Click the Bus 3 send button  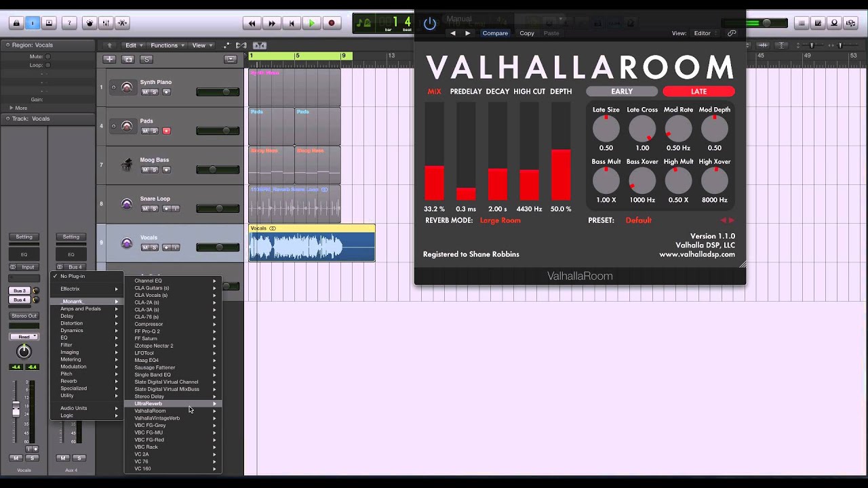20,291
